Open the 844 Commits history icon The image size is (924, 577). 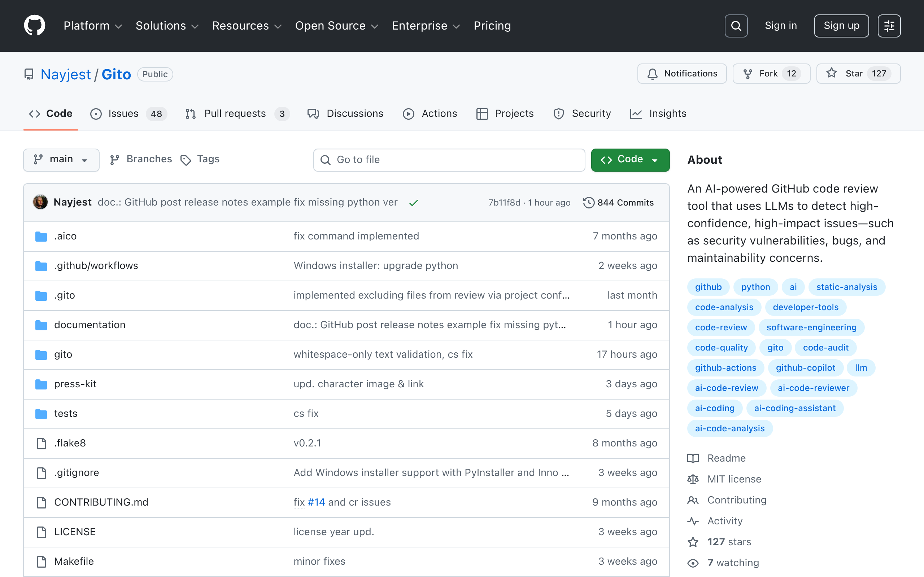[588, 203]
